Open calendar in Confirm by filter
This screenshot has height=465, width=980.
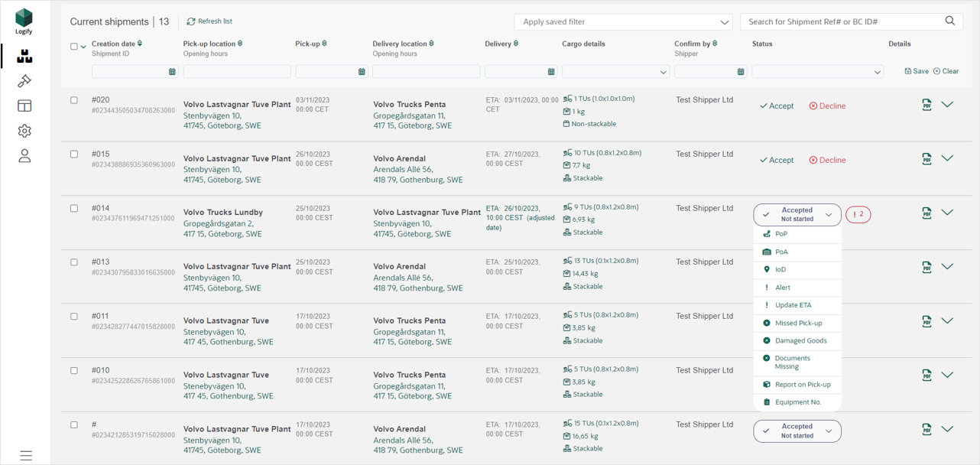pos(741,72)
